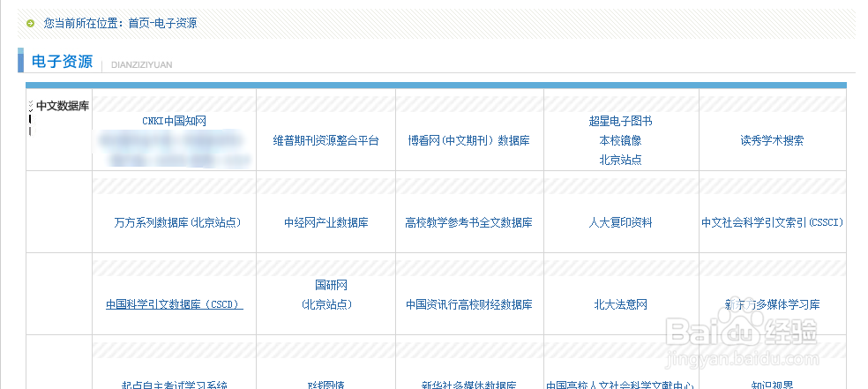Open 读秀学术搜索
The image size is (868, 389).
pyautogui.click(x=772, y=140)
